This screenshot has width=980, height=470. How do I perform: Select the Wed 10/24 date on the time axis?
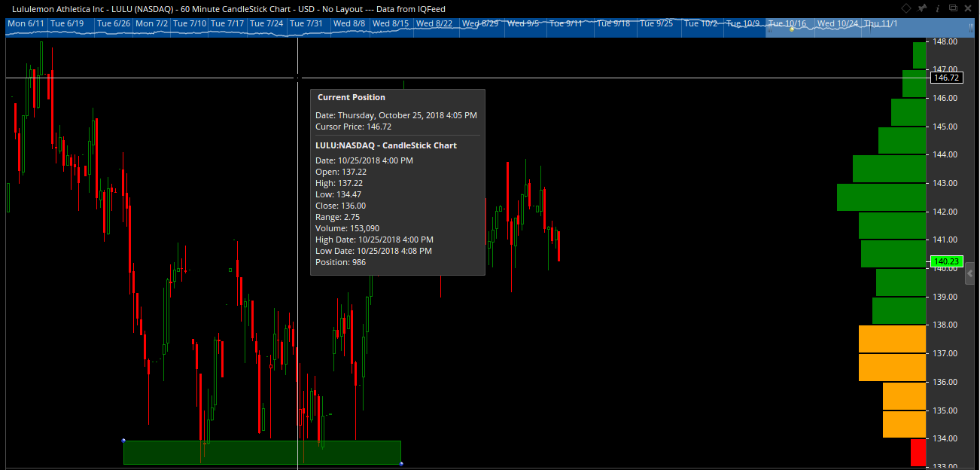point(838,23)
